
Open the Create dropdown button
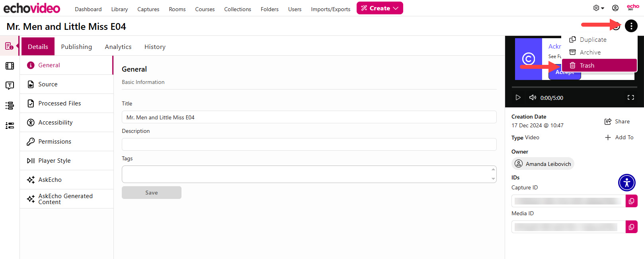(x=380, y=8)
